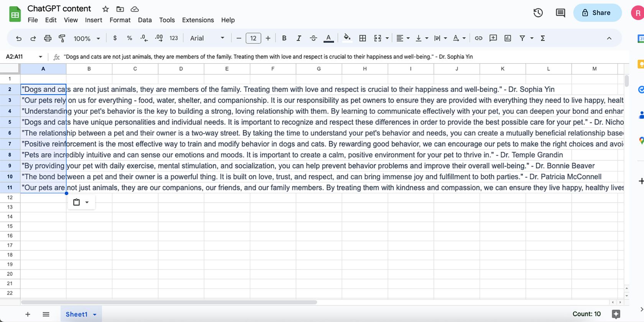Select the Paint format roller icon
Screen dimensions: 644x322
(x=62, y=38)
